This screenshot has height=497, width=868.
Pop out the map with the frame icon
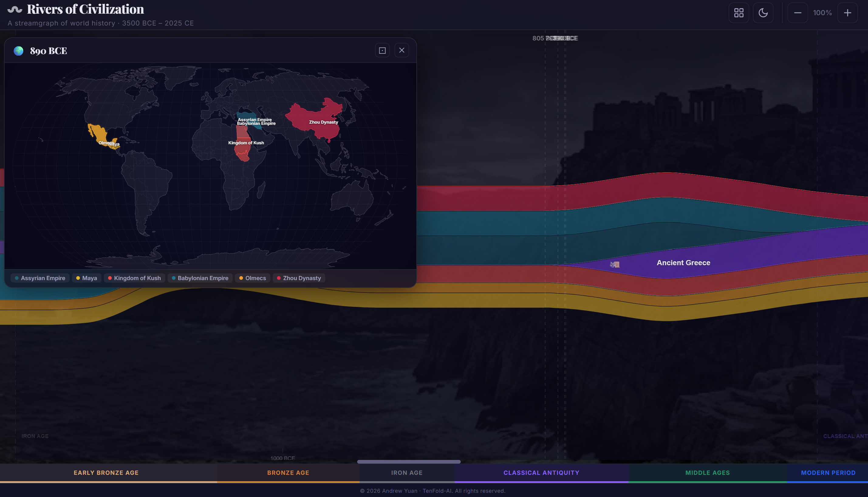[x=382, y=50]
